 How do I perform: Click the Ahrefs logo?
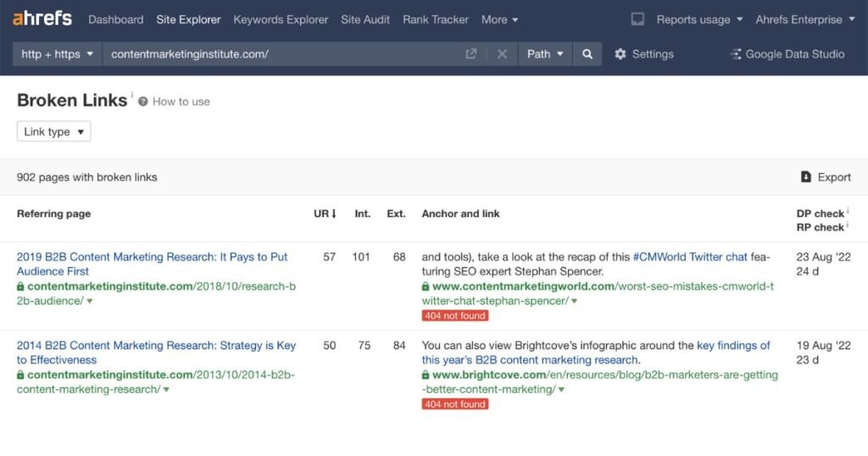point(42,19)
